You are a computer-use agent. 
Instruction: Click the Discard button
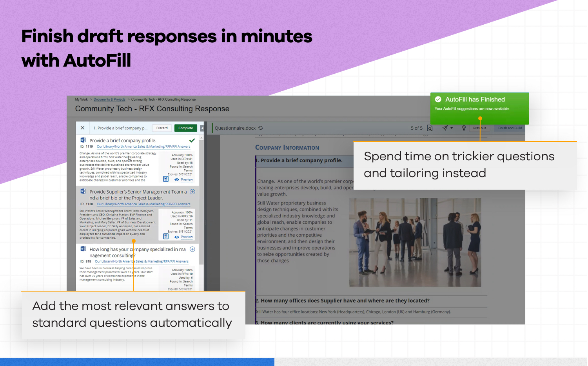162,128
